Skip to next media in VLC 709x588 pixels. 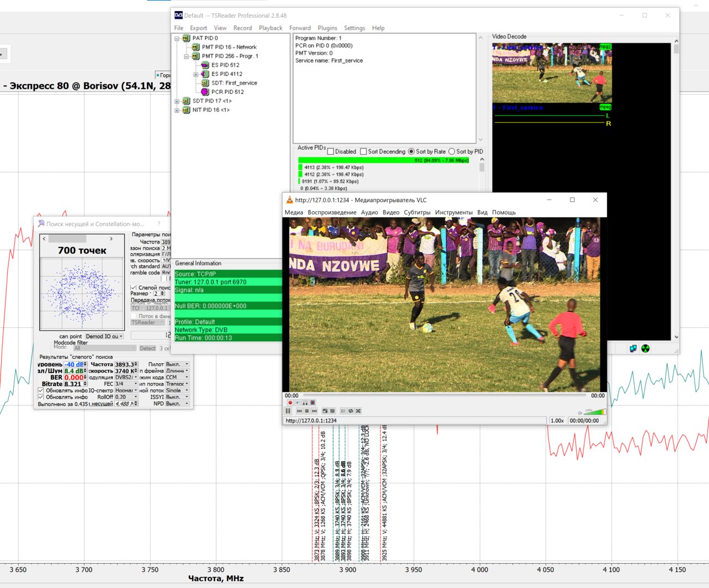tap(314, 411)
